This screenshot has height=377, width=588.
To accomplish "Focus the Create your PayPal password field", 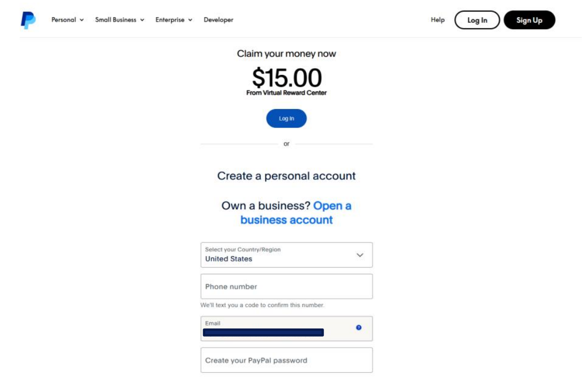I will [286, 360].
